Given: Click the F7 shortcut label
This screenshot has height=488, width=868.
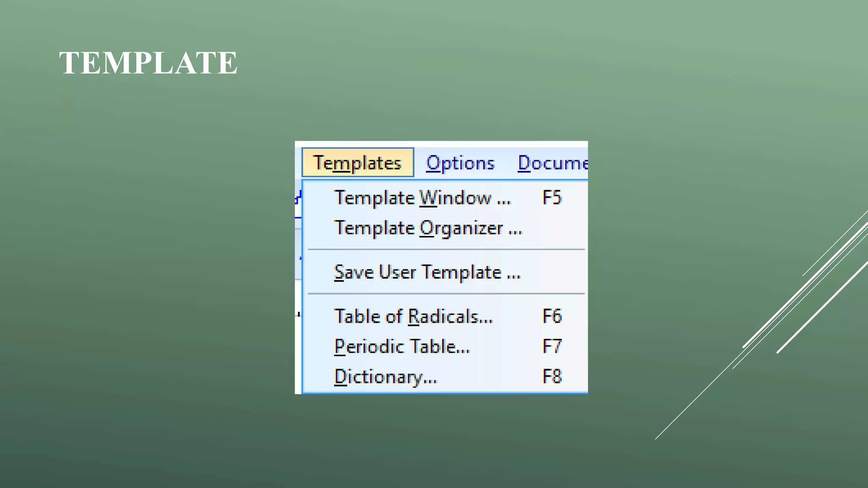Looking at the screenshot, I should pyautogui.click(x=552, y=347).
